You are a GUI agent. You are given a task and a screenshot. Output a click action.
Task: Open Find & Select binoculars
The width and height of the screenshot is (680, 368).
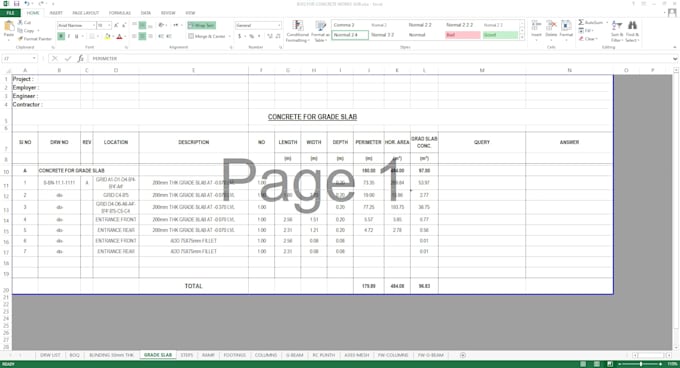coord(632,31)
